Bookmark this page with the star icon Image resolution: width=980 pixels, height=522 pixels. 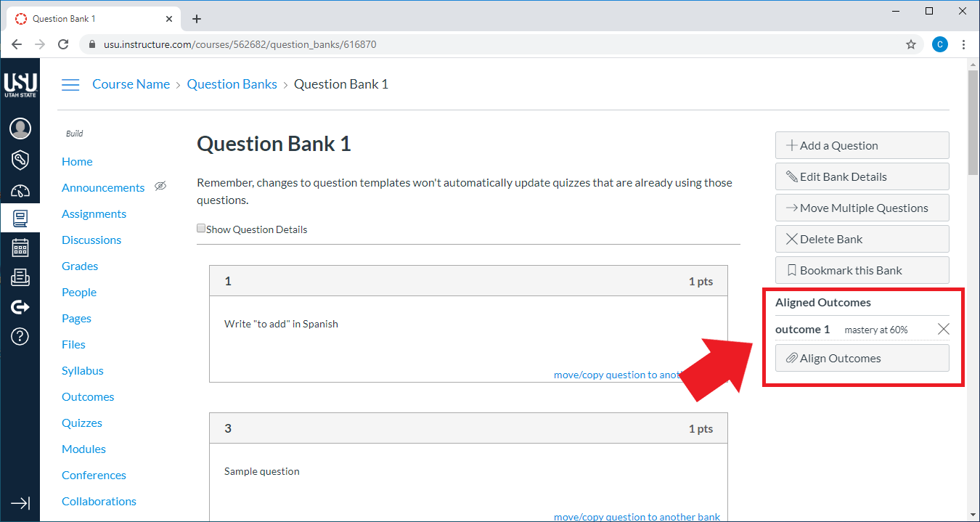pos(911,44)
